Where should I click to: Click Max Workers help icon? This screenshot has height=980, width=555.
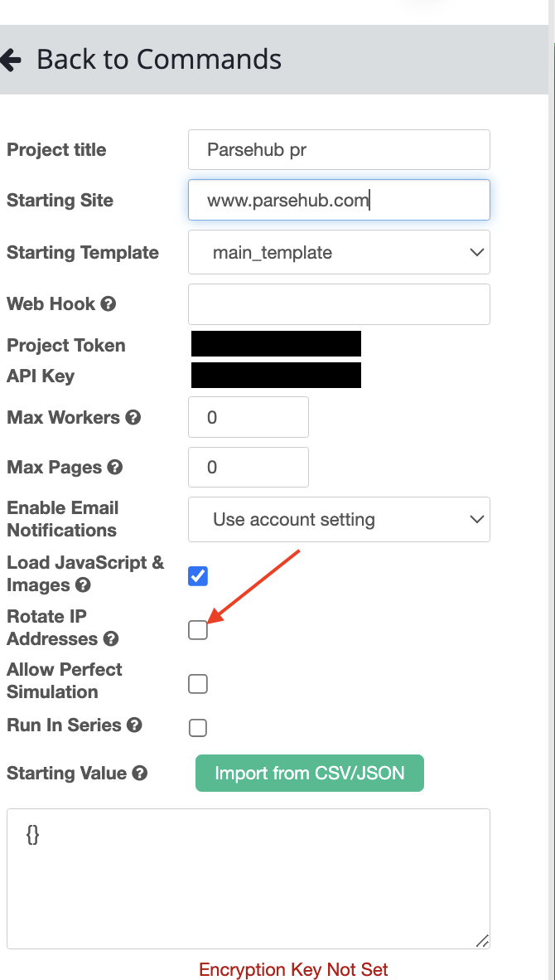click(x=133, y=418)
